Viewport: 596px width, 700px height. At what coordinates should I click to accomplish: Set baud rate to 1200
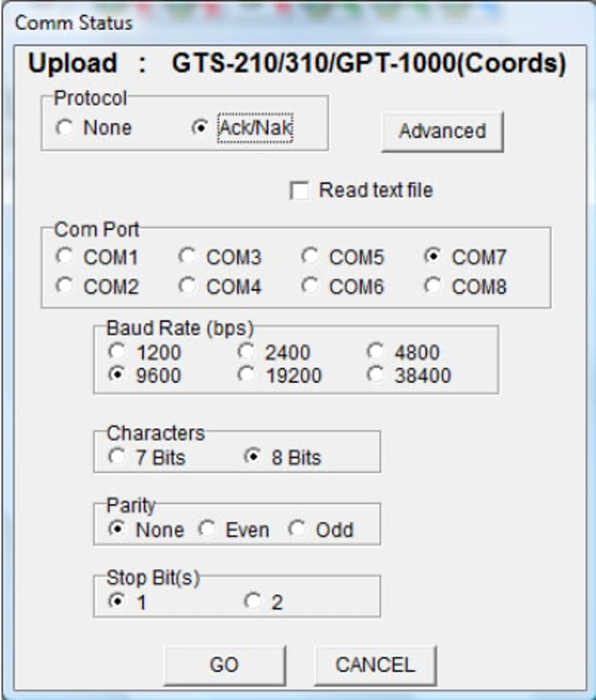pos(117,352)
